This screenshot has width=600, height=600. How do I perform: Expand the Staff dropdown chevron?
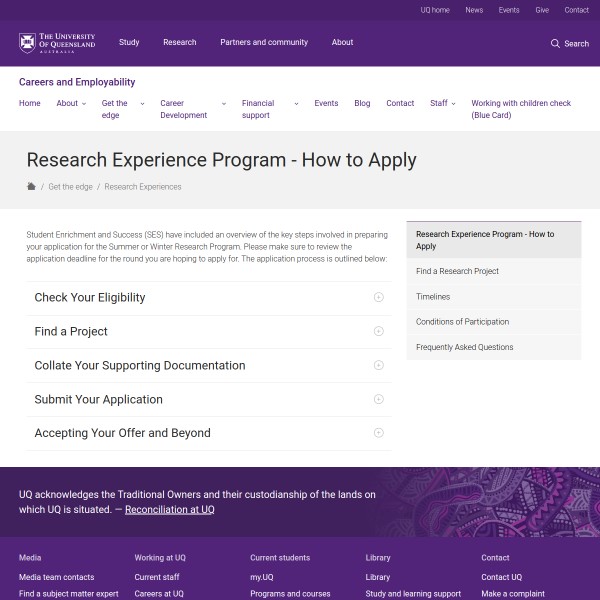pos(454,103)
